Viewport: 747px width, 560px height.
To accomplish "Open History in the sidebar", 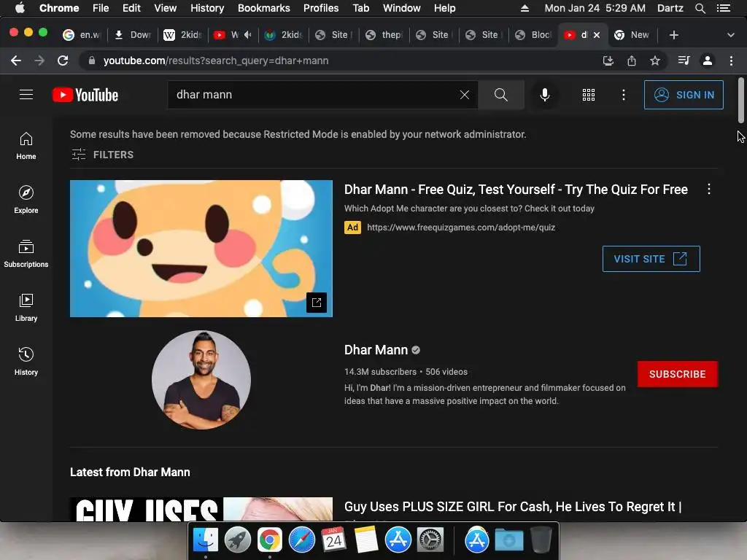I will (x=26, y=362).
